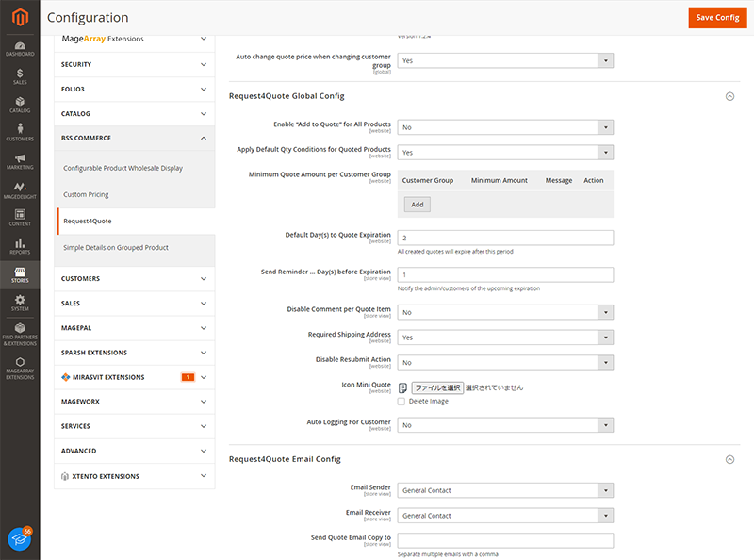Open the Marketing sidebar icon
Screen dimensions: 754x560
point(20,161)
